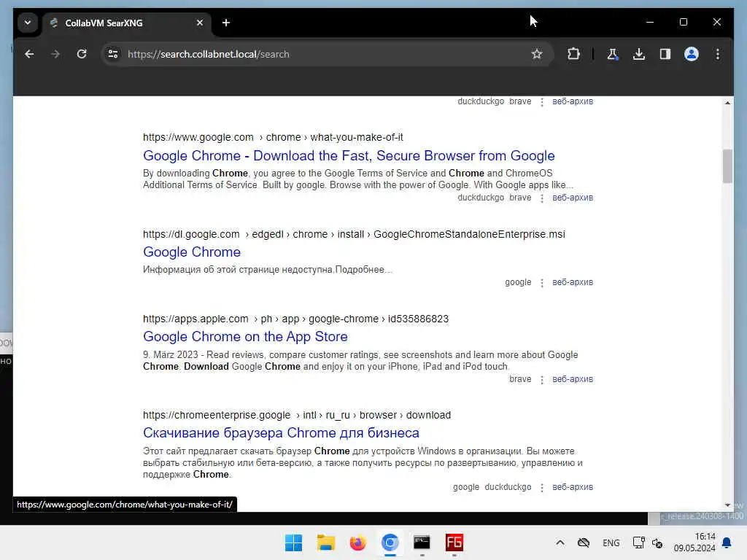Click the scrollbar up arrow

pos(727,103)
